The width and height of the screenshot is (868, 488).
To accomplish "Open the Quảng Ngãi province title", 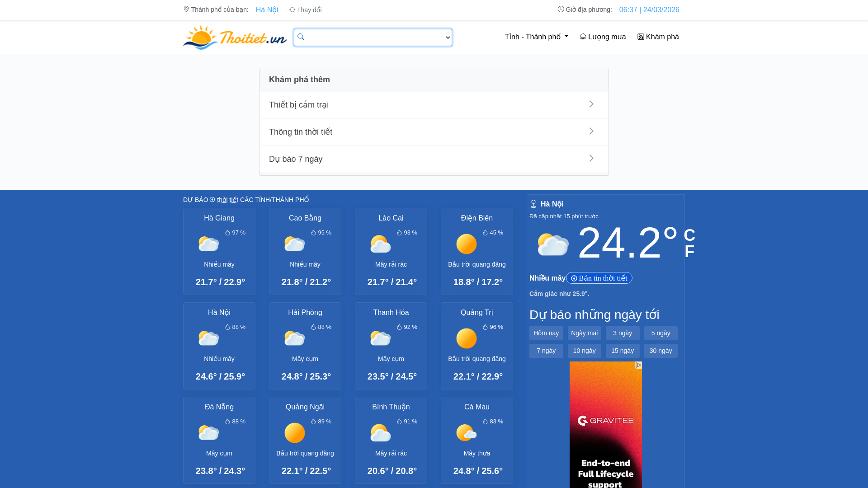I will pos(305,407).
